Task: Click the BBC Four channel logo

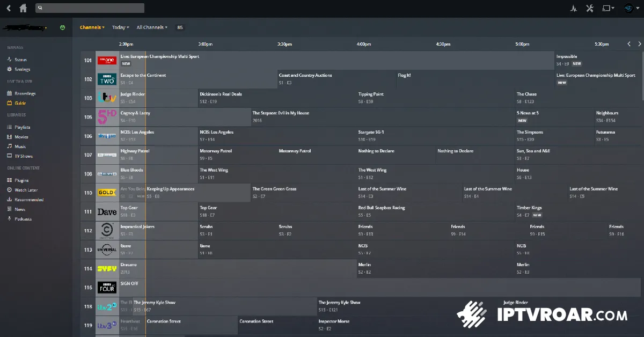Action: 107,287
